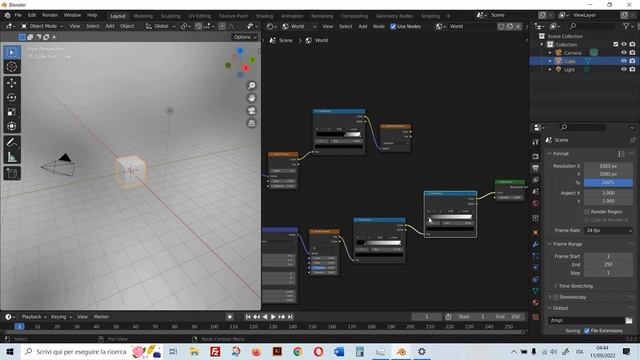
Task: Toggle Collection exclude checkbox in outliner
Action: coord(616,44)
